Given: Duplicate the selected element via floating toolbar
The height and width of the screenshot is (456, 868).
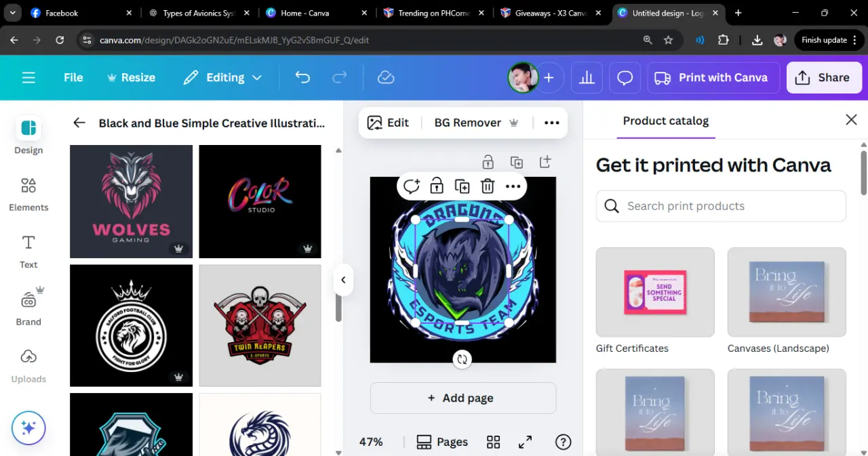Looking at the screenshot, I should pos(462,186).
